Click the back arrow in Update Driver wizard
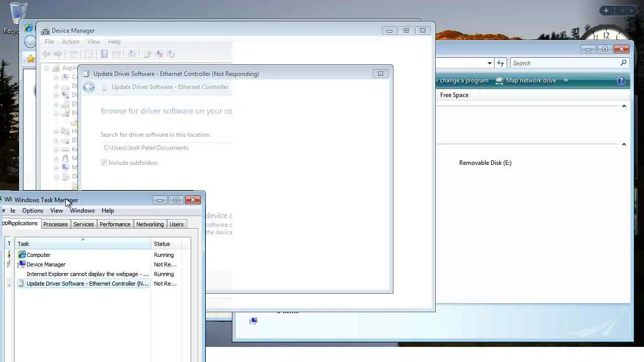Image resolution: width=644 pixels, height=362 pixels. pyautogui.click(x=89, y=87)
